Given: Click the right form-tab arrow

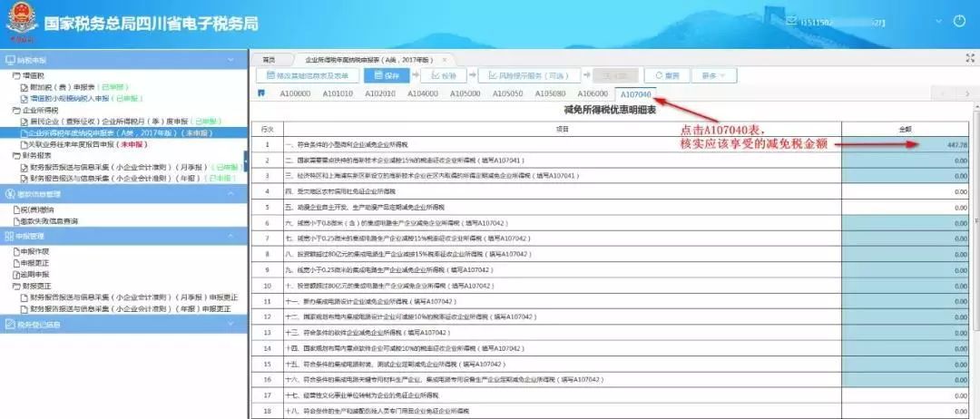Looking at the screenshot, I should (967, 93).
